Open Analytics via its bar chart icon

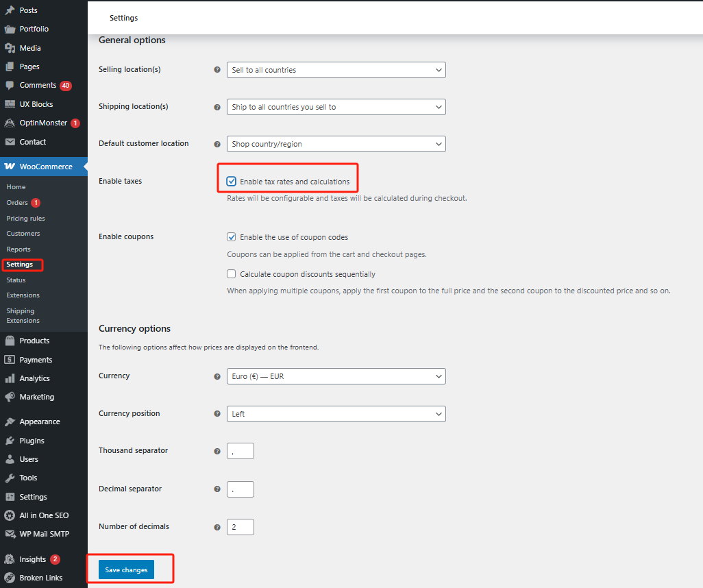tap(10, 378)
